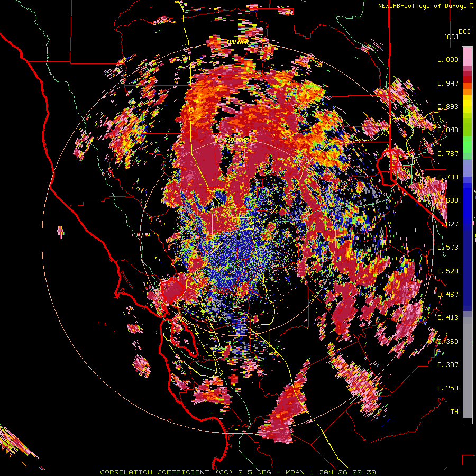476x476 pixels.
Task: Click the 100 NMI range ring label
Action: (237, 42)
